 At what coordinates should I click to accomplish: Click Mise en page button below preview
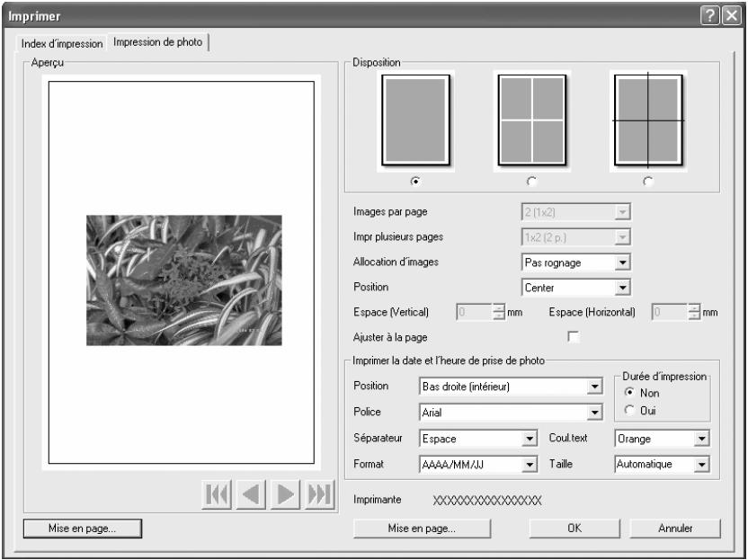click(82, 528)
